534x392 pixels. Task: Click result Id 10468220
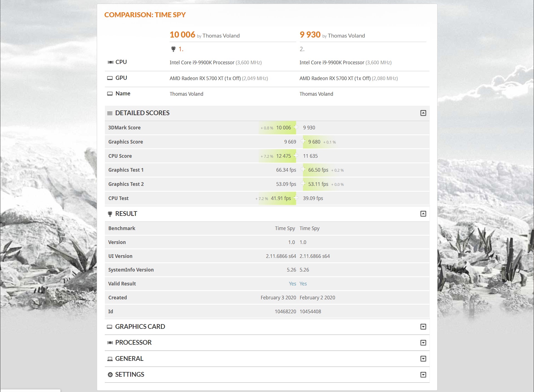[x=285, y=312]
